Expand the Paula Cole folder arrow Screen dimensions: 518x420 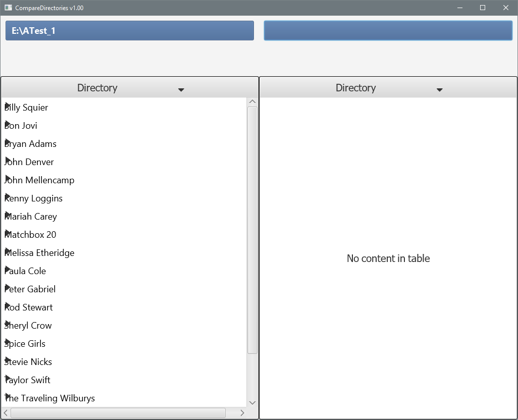tap(8, 269)
